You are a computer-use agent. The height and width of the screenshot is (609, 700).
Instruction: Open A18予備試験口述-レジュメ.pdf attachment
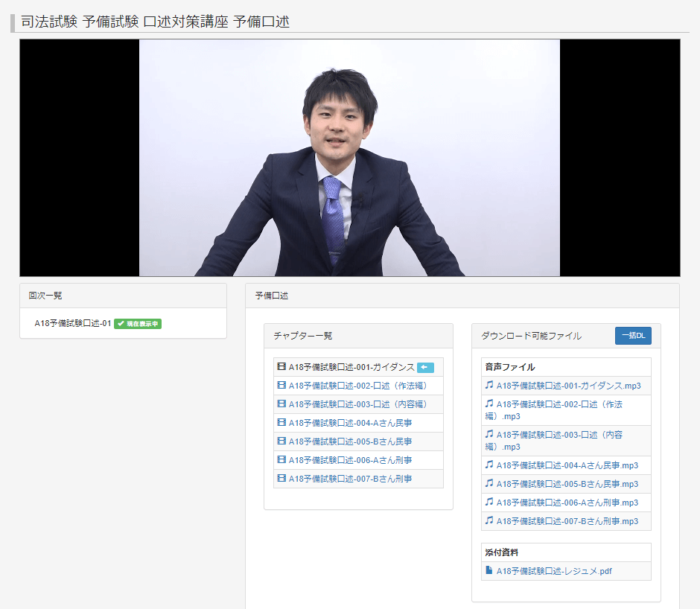point(554,572)
